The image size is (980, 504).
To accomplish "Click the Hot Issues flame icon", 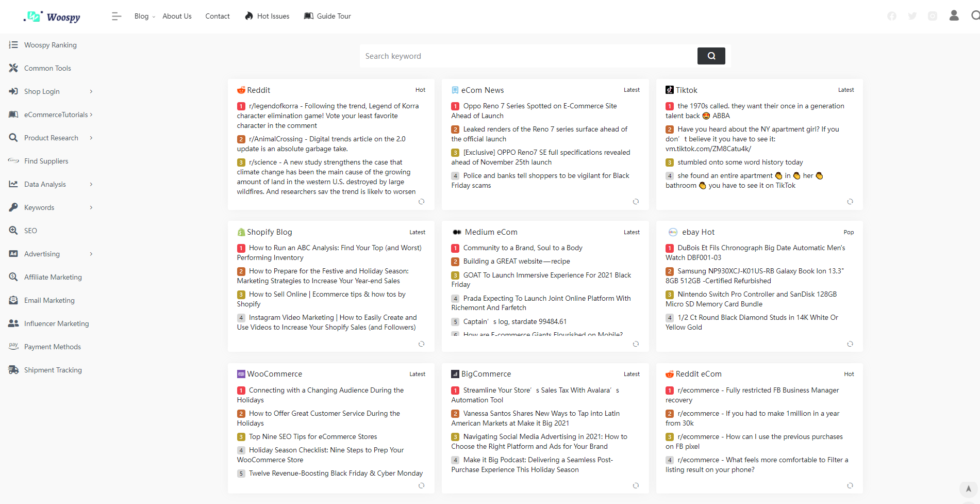I will 249,16.
